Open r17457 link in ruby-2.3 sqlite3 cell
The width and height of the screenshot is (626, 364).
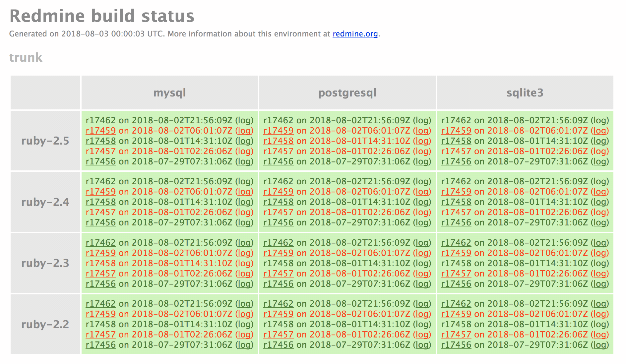(x=456, y=273)
